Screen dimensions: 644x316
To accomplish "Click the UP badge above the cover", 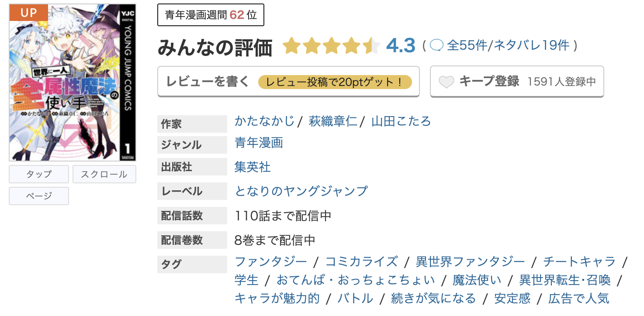I will coord(28,13).
